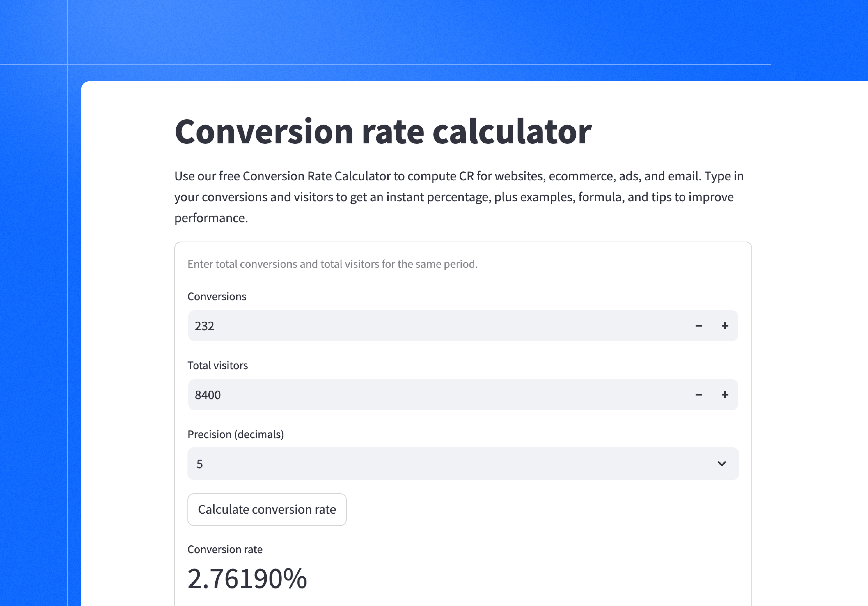
Task: Expand the Precision dropdown chevron
Action: (721, 464)
